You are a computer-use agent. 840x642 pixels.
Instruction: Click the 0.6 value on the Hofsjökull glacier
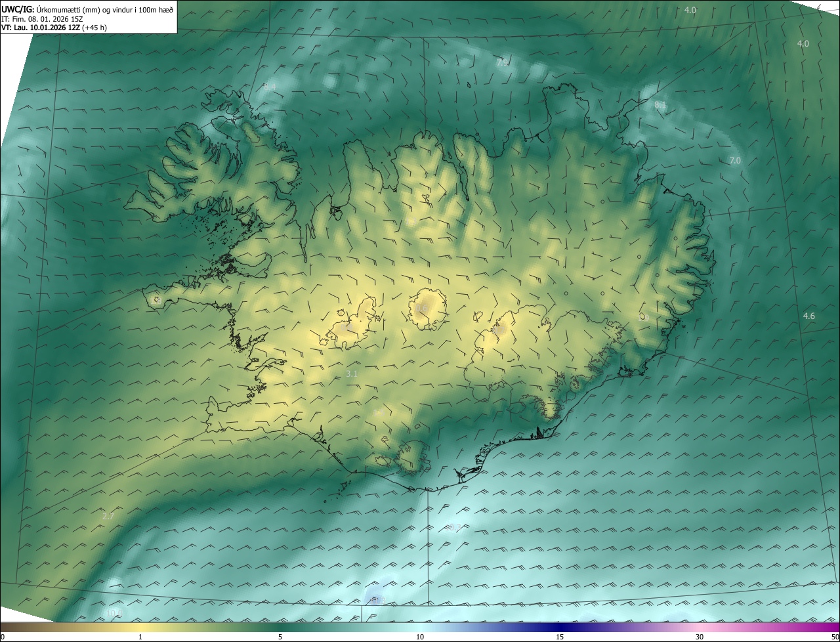422,307
